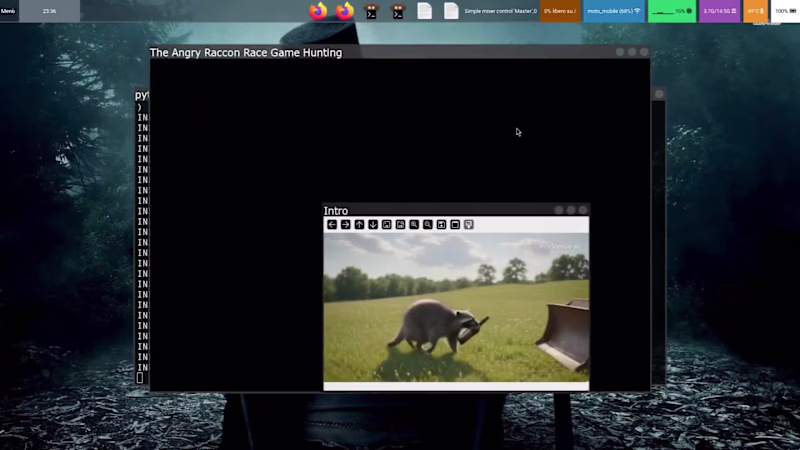The height and width of the screenshot is (450, 800).
Task: Zoom out using the minus magnifier icon
Action: (x=428, y=224)
